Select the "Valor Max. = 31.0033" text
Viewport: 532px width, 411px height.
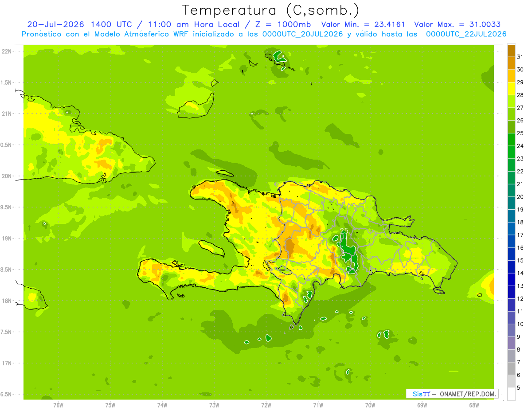[458, 24]
